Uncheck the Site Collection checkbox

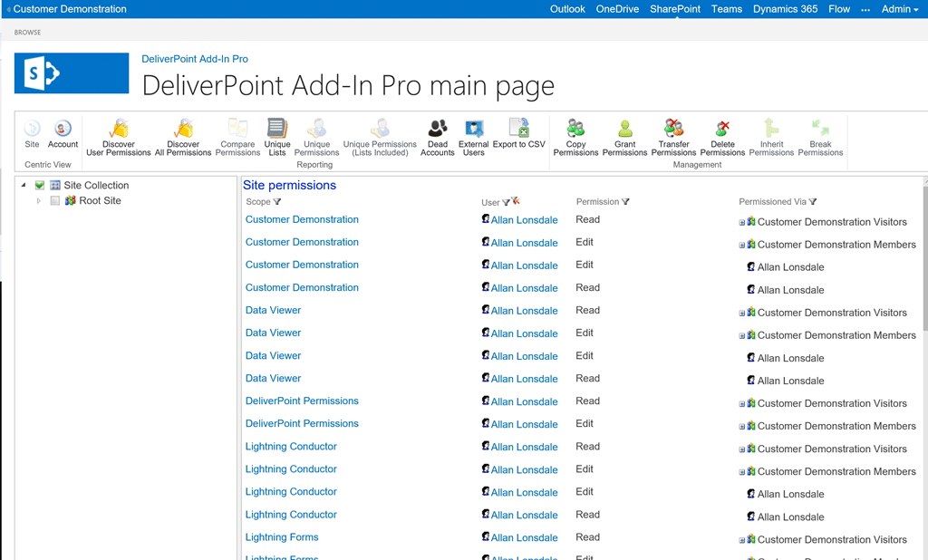pyautogui.click(x=40, y=185)
